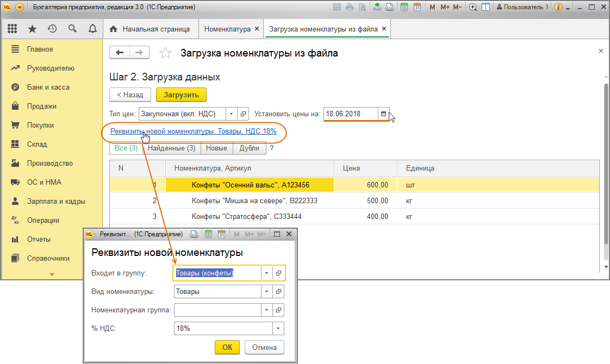Switch to the Номенклатура tab

click(227, 29)
